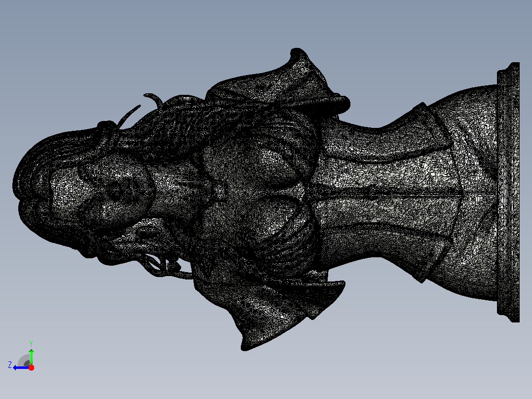Click the red X axis dot on the triad
The height and width of the screenshot is (399, 532).
click(31, 367)
